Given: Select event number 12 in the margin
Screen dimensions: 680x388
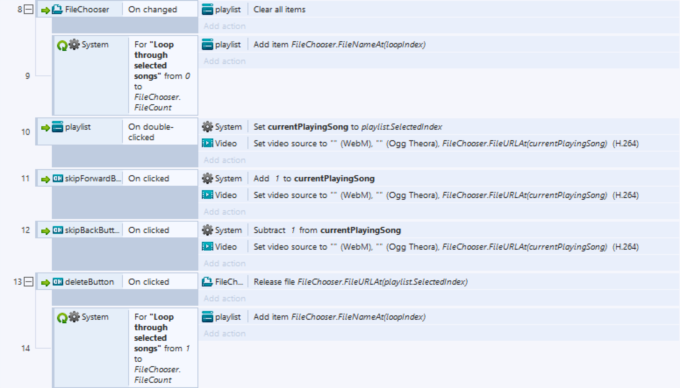Looking at the screenshot, I should pyautogui.click(x=26, y=230).
